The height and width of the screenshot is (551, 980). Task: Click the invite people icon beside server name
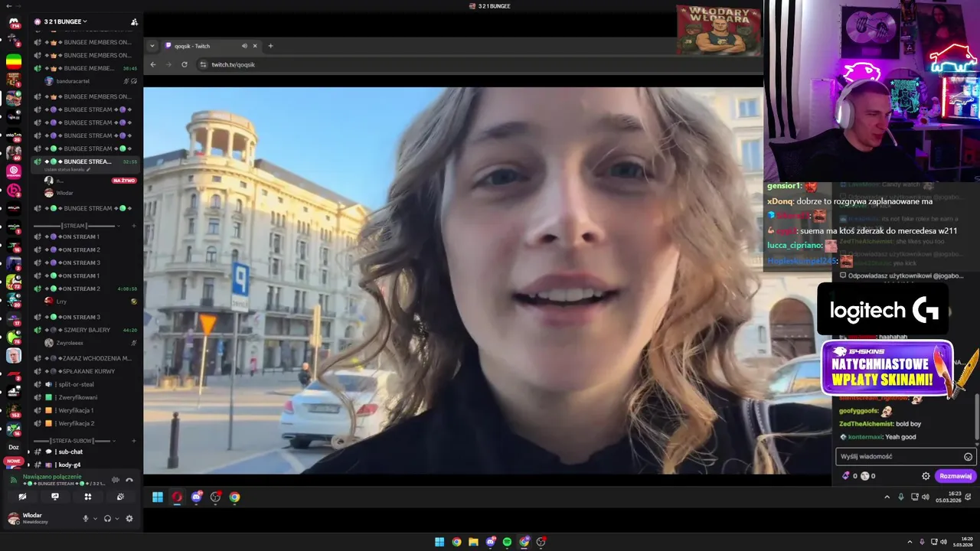(x=134, y=21)
